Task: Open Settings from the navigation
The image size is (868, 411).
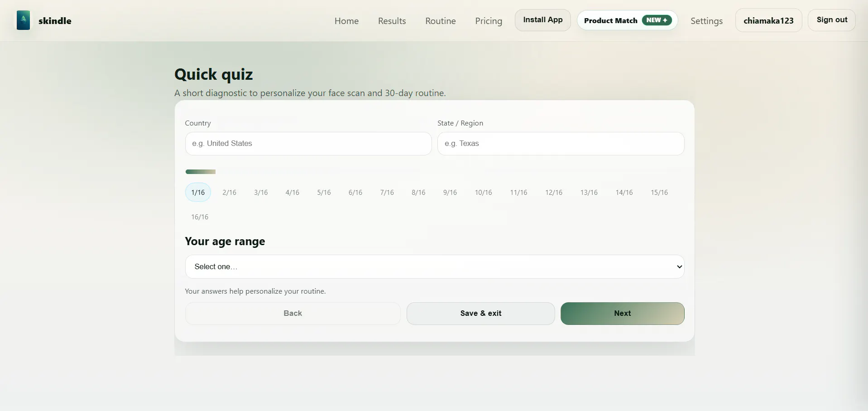Action: click(706, 21)
